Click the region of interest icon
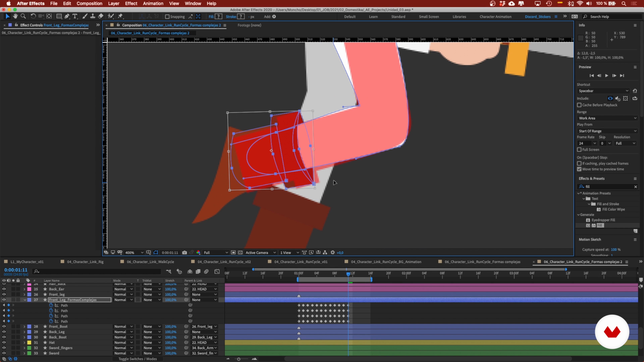This screenshot has height=362, width=644. 233,253
